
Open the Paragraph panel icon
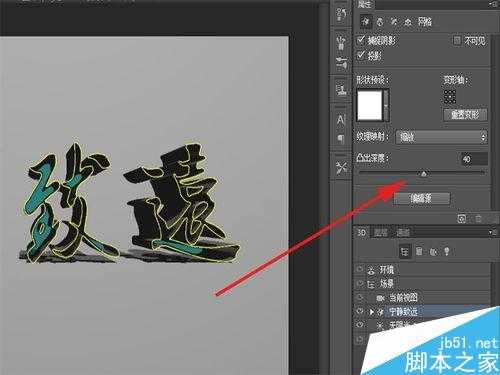[341, 138]
